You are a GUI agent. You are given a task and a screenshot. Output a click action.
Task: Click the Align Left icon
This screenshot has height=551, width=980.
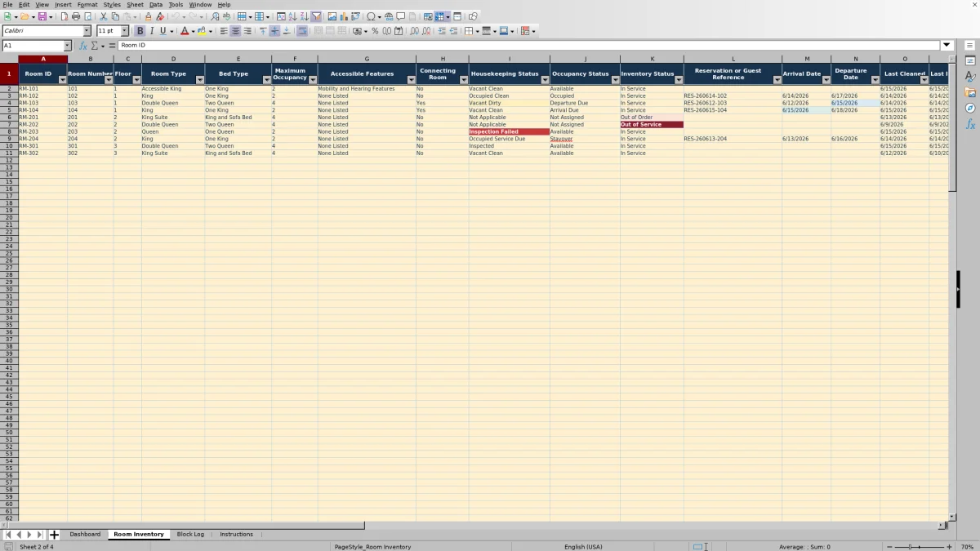pyautogui.click(x=224, y=31)
